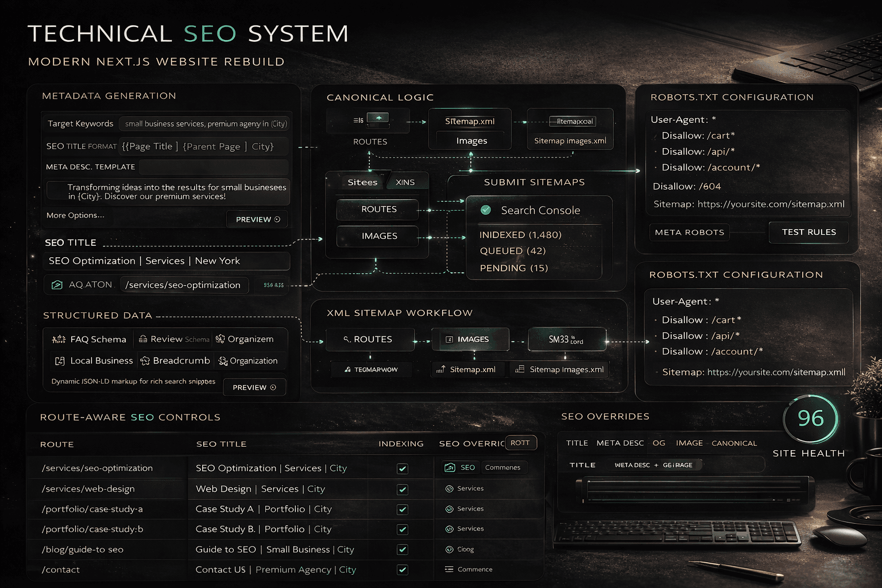882x588 pixels.
Task: Click the TEST RULES button
Action: [x=808, y=232]
